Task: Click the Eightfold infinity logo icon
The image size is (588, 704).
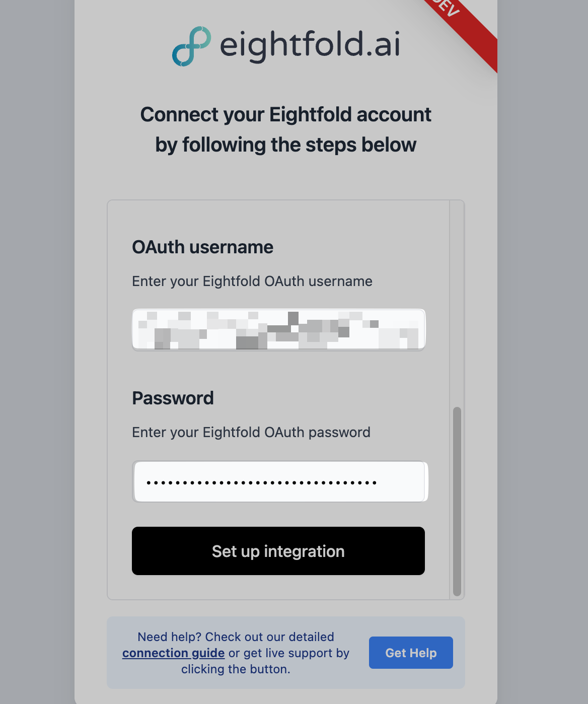Action: (x=191, y=46)
